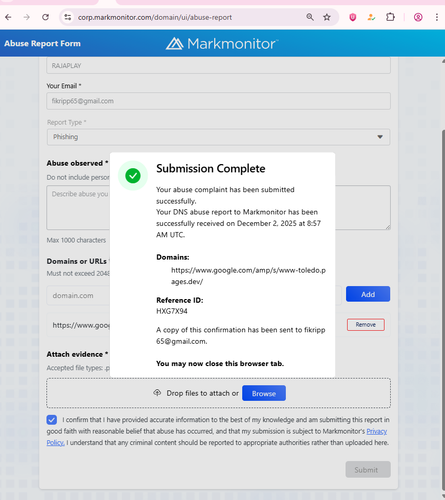Open site information icon in address bar
The width and height of the screenshot is (445, 500).
coord(68,17)
